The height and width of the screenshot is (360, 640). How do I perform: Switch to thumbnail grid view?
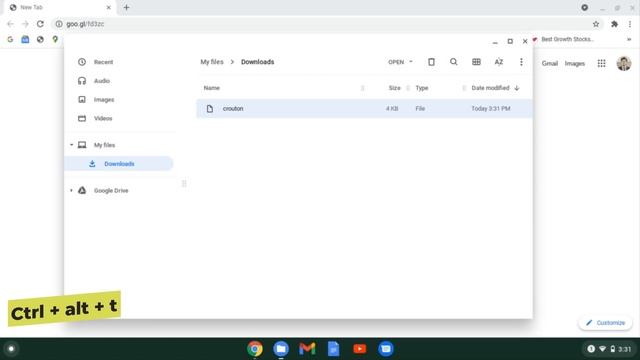(x=476, y=62)
